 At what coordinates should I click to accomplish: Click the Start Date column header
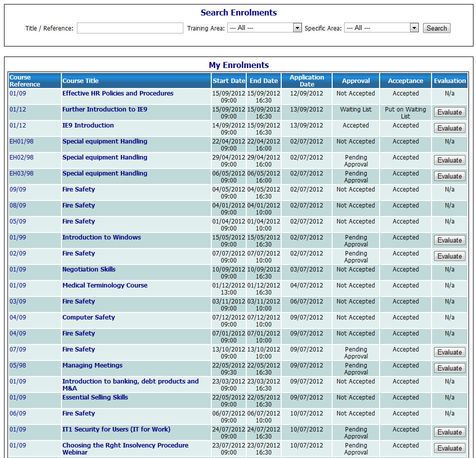coord(229,81)
